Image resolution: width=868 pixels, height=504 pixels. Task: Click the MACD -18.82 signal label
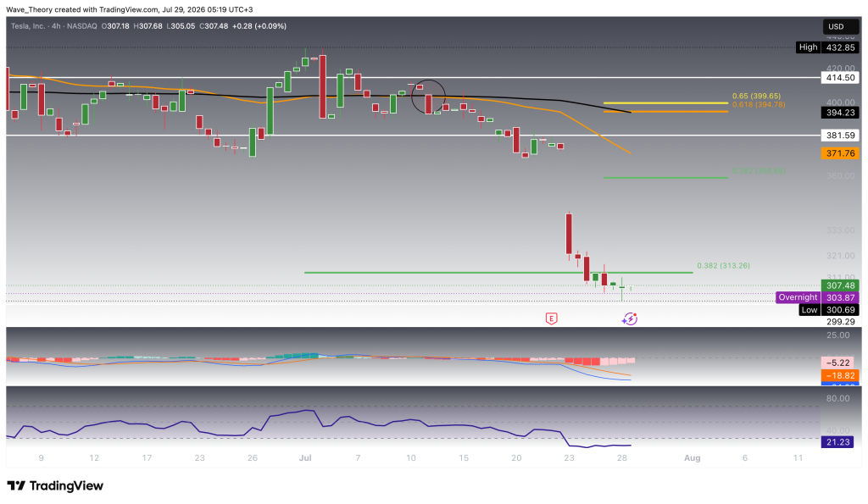840,375
